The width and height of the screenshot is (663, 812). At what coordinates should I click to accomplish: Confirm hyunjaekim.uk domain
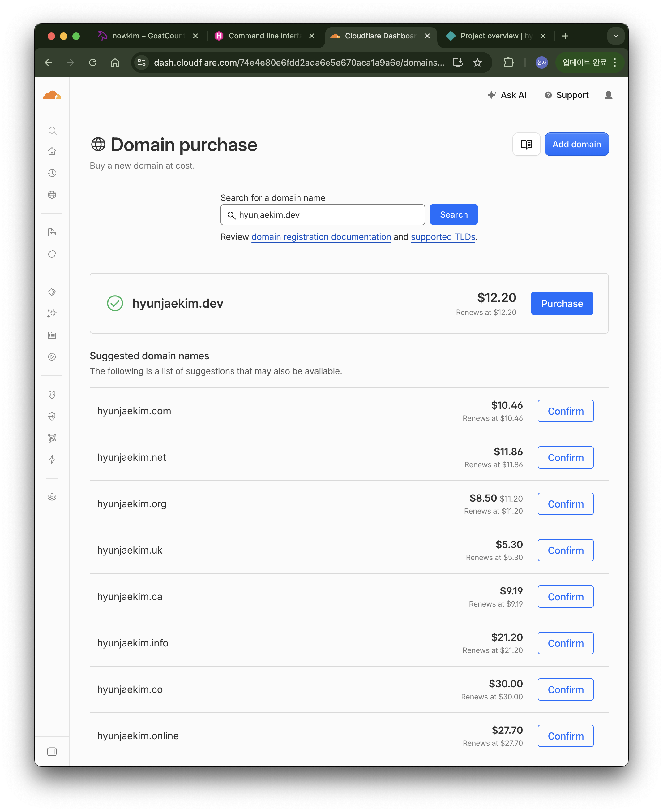click(x=565, y=550)
